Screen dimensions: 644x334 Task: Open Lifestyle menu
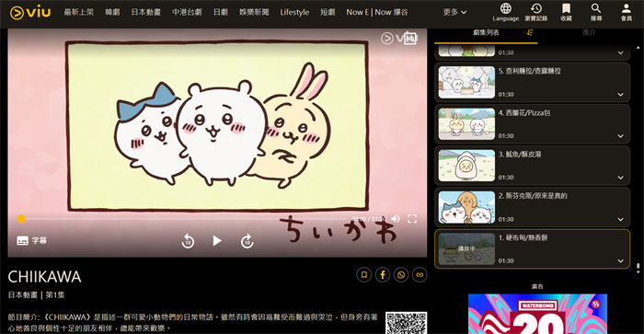click(294, 12)
